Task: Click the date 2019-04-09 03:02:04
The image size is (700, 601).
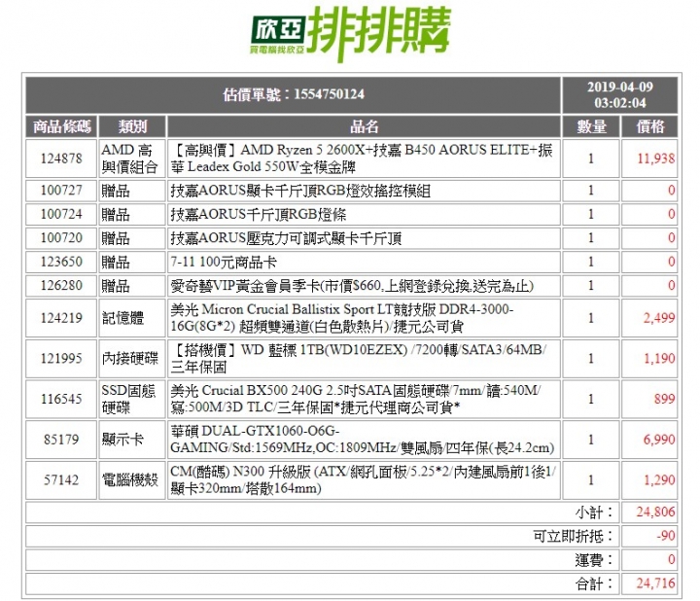Action: 619,94
